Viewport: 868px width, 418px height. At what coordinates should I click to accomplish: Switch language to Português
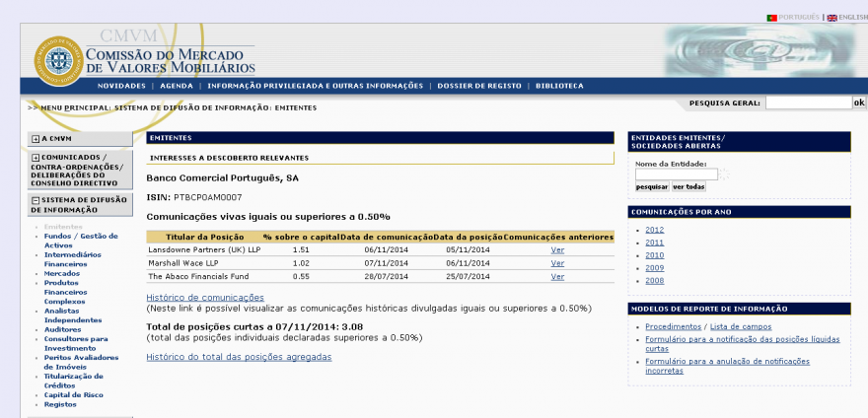(x=798, y=18)
